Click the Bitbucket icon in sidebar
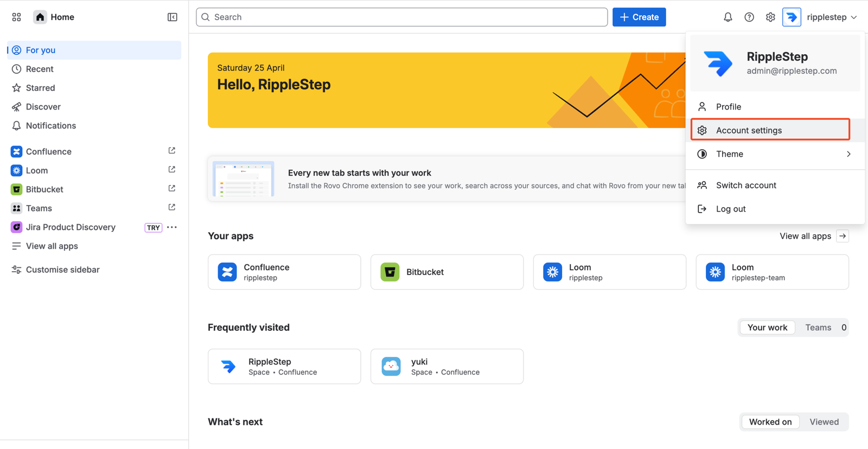This screenshot has height=449, width=868. pyautogui.click(x=16, y=189)
